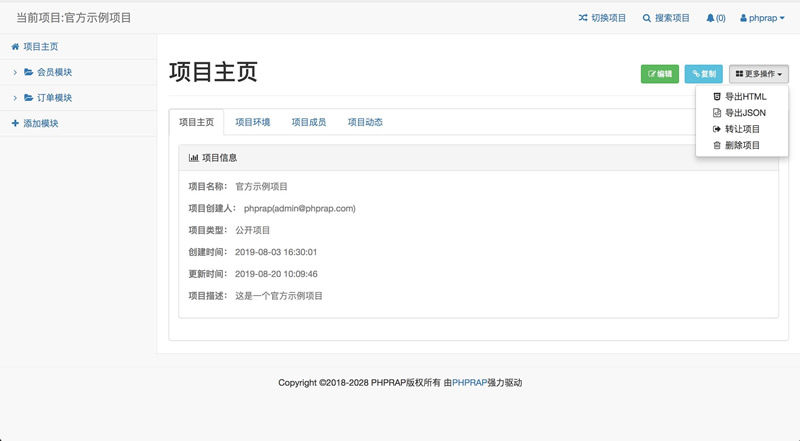
Task: Click the folder icon for 会员模块
Action: click(x=29, y=73)
